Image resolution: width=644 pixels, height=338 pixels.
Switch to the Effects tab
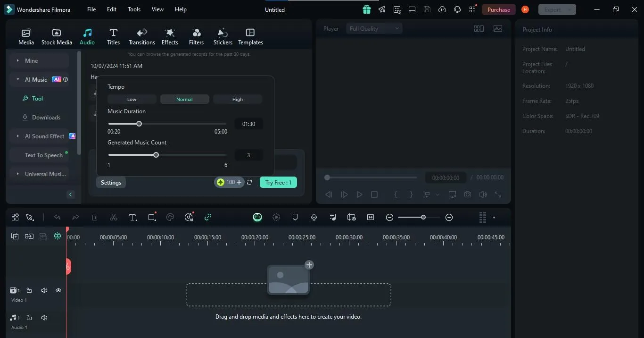point(170,36)
